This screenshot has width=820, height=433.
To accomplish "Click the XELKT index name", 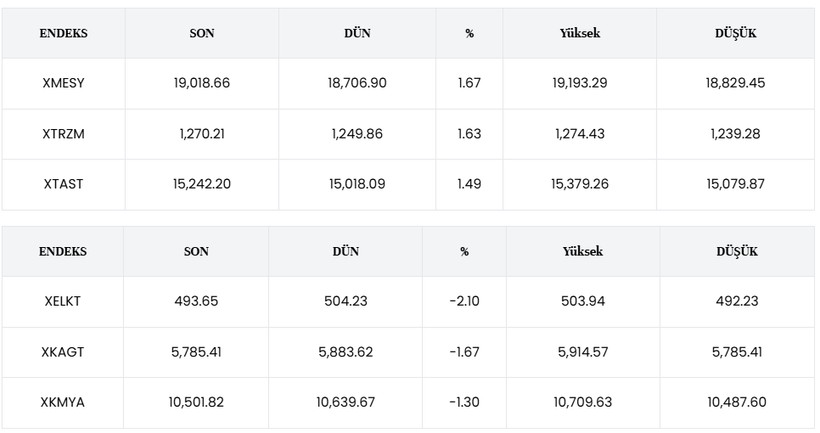I will point(63,302).
